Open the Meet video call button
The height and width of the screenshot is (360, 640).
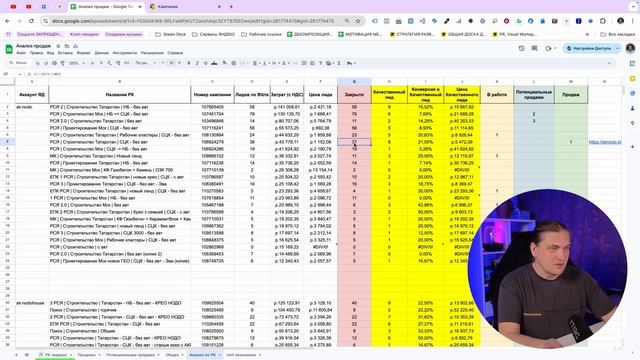[549, 48]
